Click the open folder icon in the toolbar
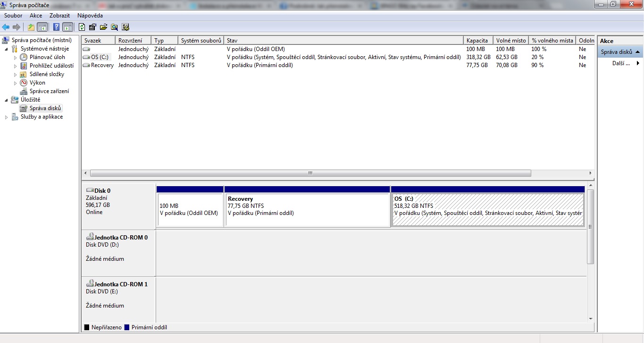644x343 pixels. [x=103, y=27]
